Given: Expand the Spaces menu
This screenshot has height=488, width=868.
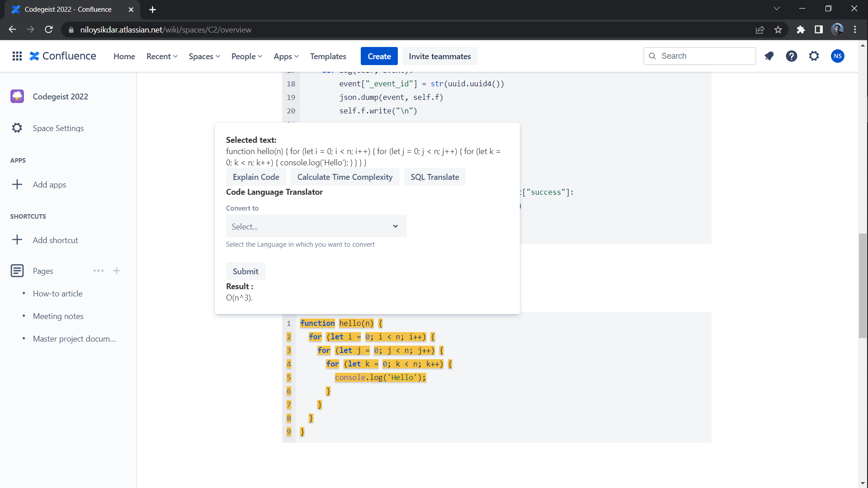Looking at the screenshot, I should [204, 56].
